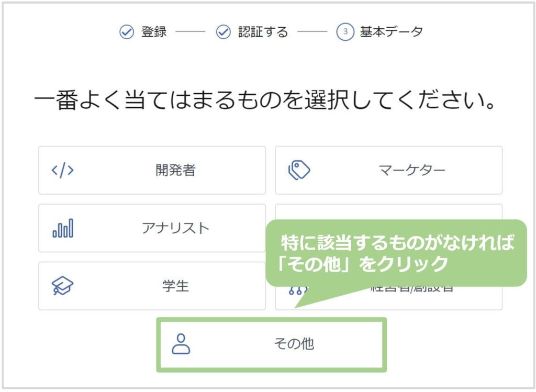Image resolution: width=536 pixels, height=392 pixels.
Task: Click the partially hidden 経営者/創設者 icon
Action: coord(298,291)
